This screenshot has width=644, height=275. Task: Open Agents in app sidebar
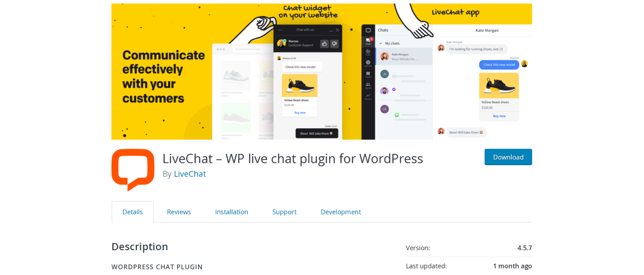368,86
